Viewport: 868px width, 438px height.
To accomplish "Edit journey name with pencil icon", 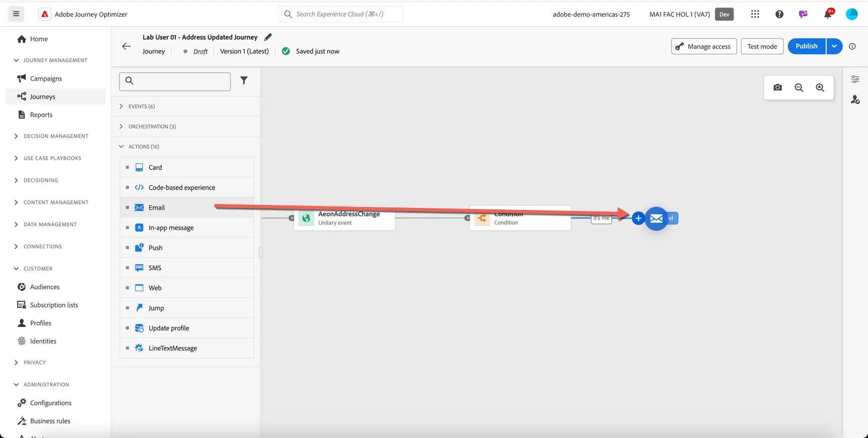I will 268,37.
